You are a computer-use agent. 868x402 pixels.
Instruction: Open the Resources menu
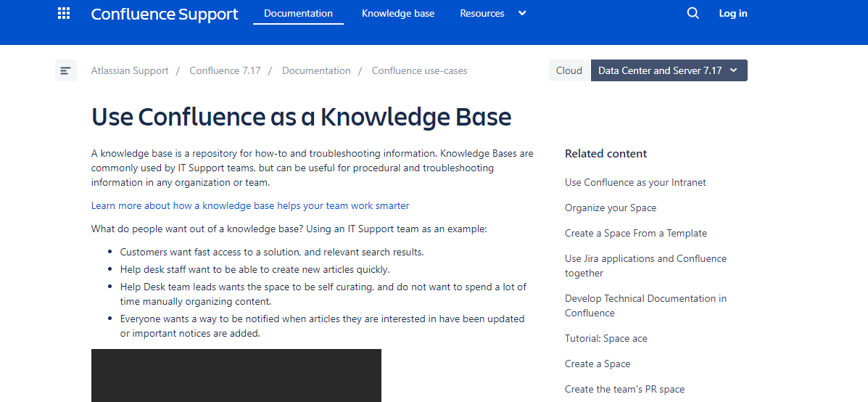(x=482, y=13)
